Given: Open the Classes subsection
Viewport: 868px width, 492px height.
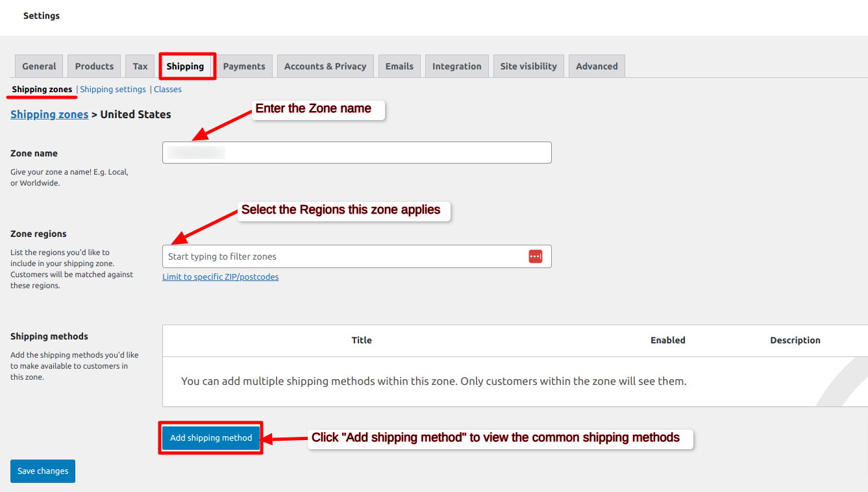Looking at the screenshot, I should pyautogui.click(x=167, y=89).
